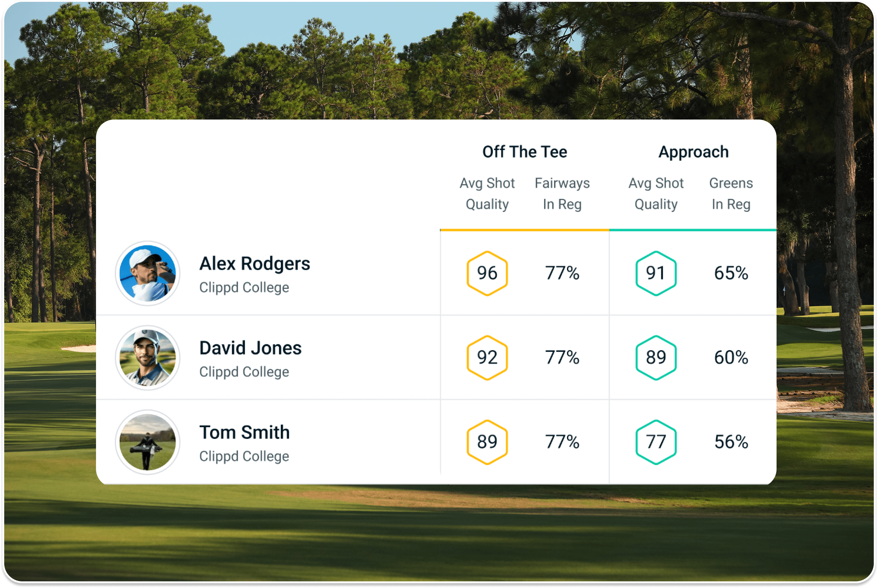Open Tom Smith player name link

point(245,432)
